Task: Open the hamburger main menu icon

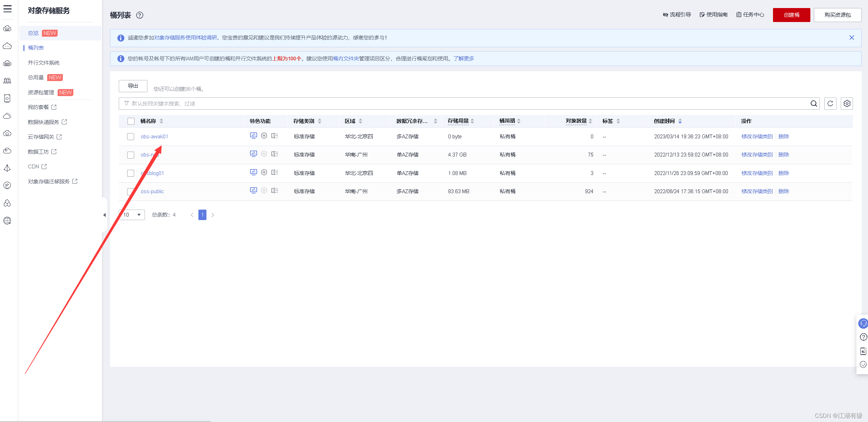Action: [x=7, y=9]
